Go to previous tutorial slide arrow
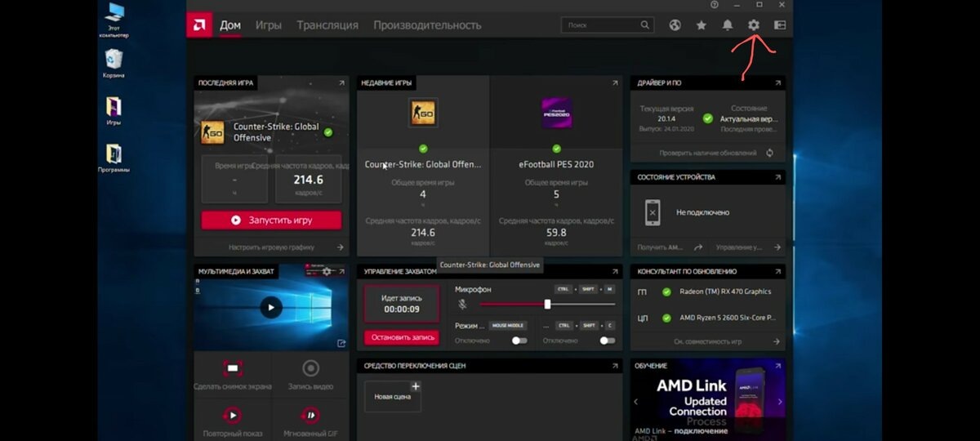Image resolution: width=980 pixels, height=441 pixels. point(636,402)
